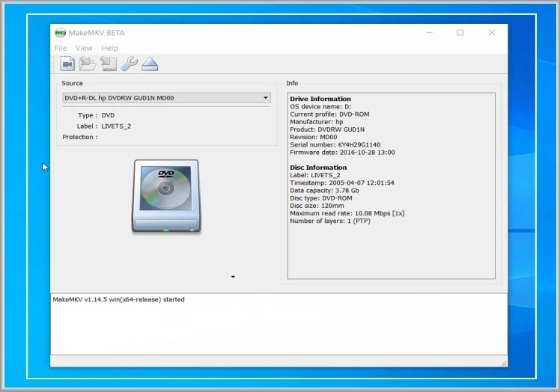Click 'Firmware date: 2016-10-28 13:00' line
The width and height of the screenshot is (560, 392).
click(342, 153)
